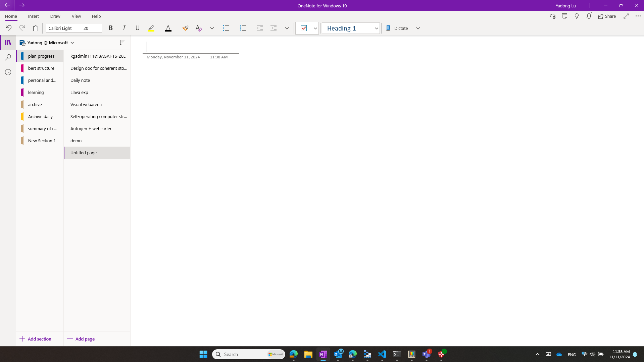Select the Untitled page

83,153
